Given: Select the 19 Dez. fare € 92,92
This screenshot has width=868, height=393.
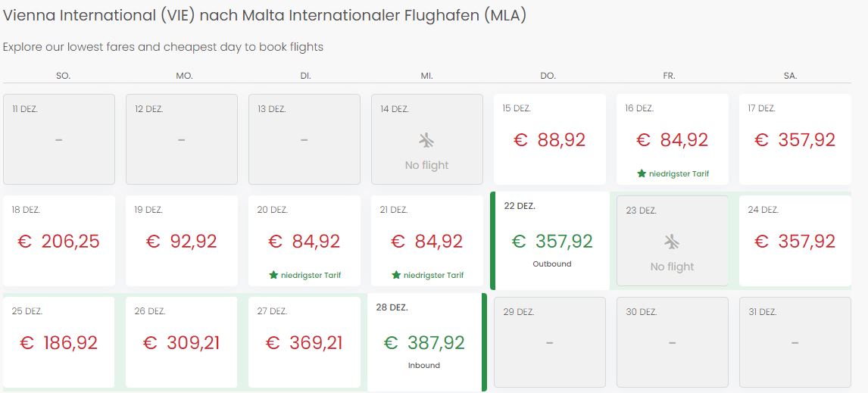Looking at the screenshot, I should point(182,241).
